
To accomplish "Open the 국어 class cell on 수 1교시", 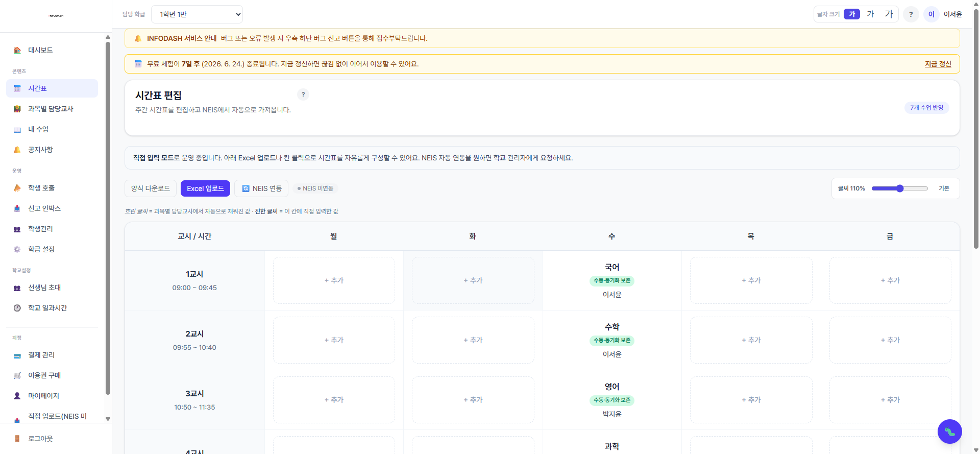I will [x=612, y=280].
